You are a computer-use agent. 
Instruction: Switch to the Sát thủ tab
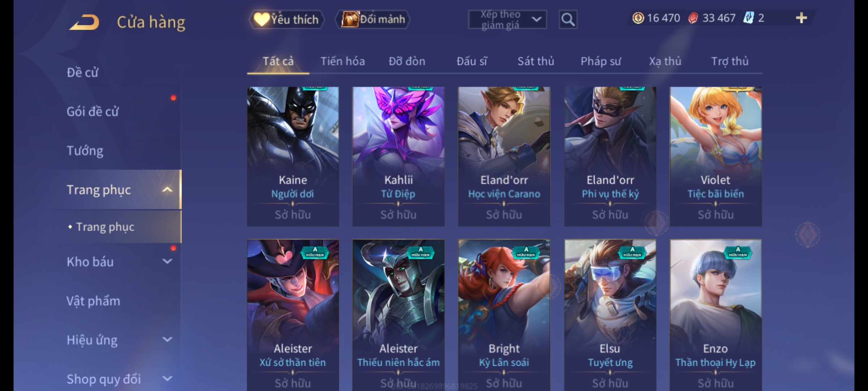coord(536,61)
